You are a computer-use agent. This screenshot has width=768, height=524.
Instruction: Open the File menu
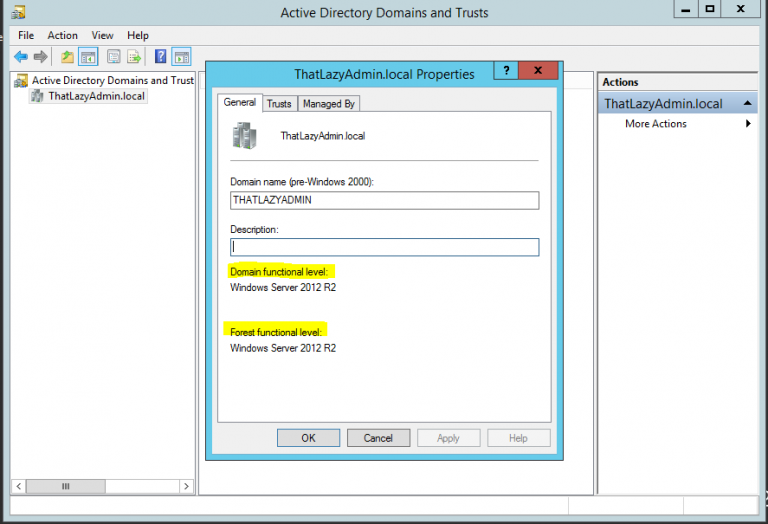26,35
